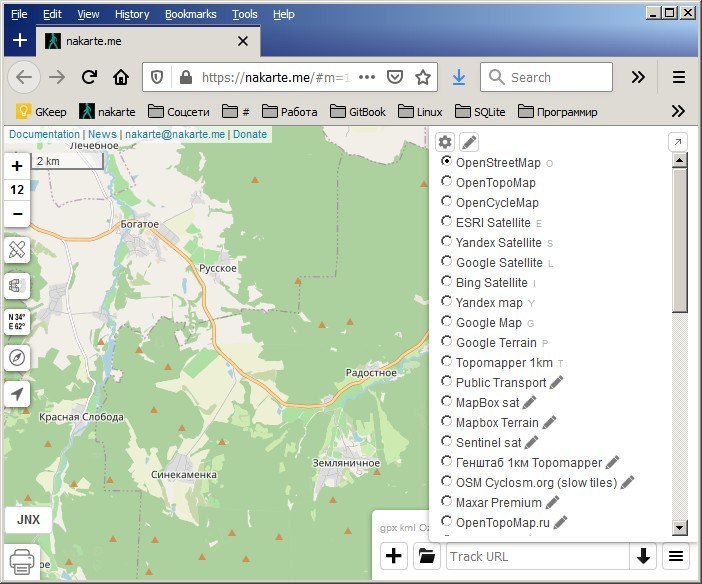The width and height of the screenshot is (702, 584).
Task: Click the pencil customize-layers icon beside gear
Action: [469, 142]
